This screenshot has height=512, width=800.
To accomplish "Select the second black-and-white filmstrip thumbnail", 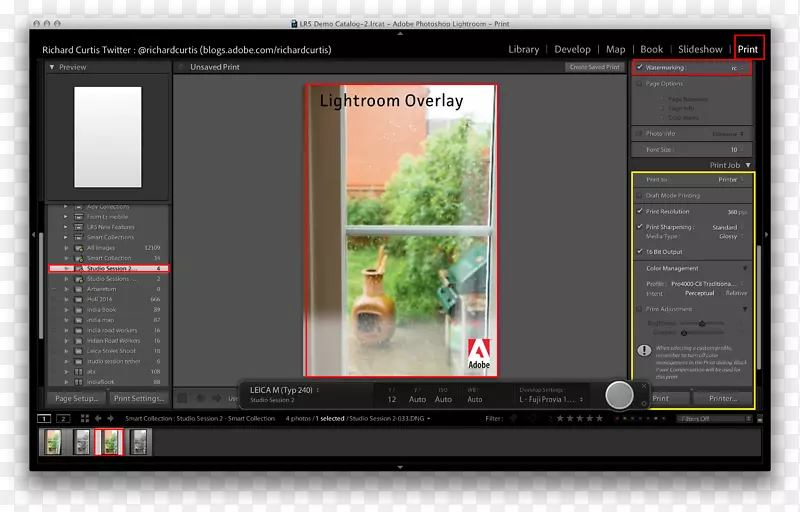I will (81, 442).
